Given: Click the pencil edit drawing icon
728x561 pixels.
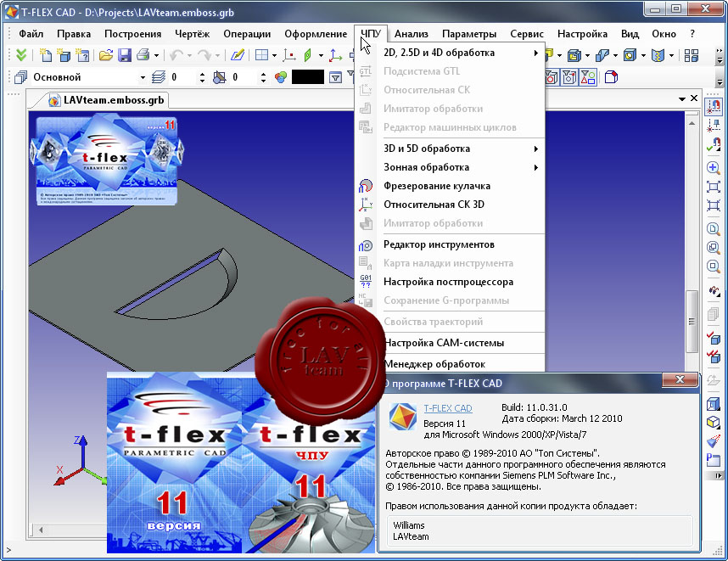Looking at the screenshot, I should point(238,55).
